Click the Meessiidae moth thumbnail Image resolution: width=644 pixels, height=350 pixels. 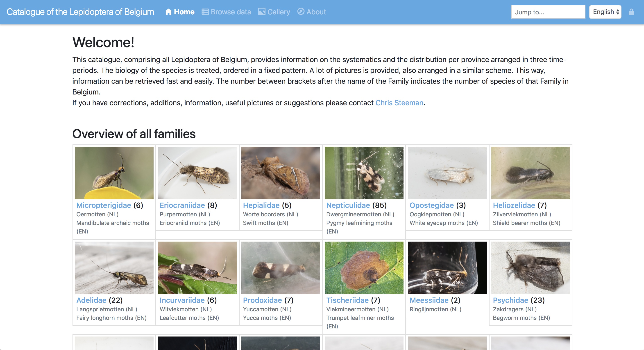tap(447, 268)
